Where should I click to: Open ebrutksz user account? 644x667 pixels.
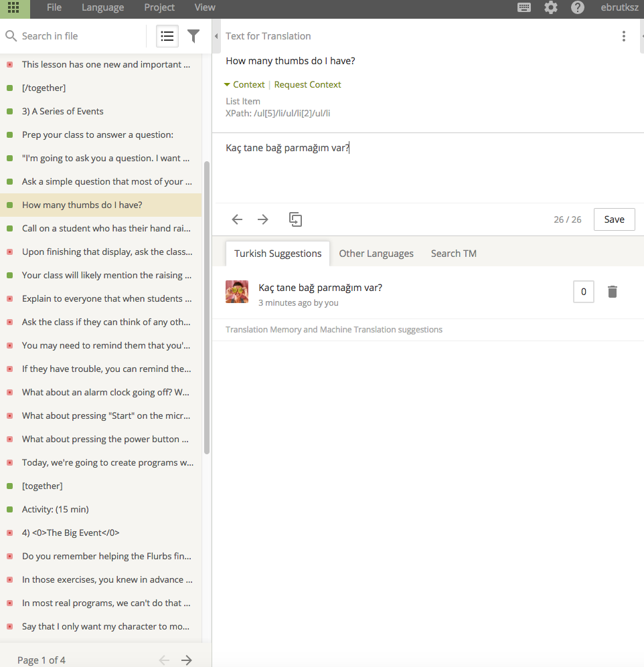(619, 7)
